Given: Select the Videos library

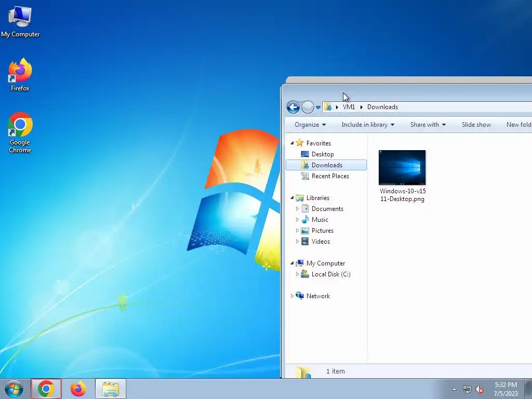Looking at the screenshot, I should 321,242.
